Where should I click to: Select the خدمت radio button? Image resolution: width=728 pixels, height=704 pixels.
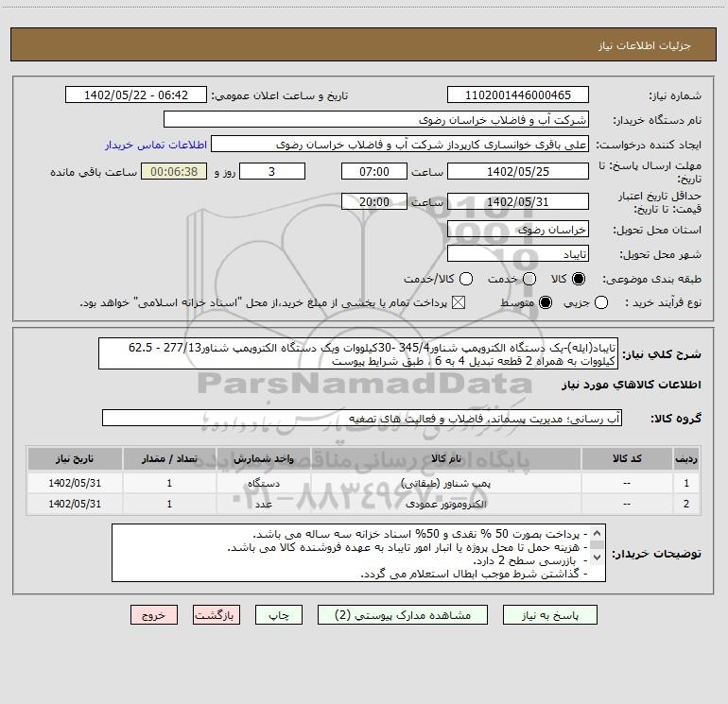(x=529, y=279)
